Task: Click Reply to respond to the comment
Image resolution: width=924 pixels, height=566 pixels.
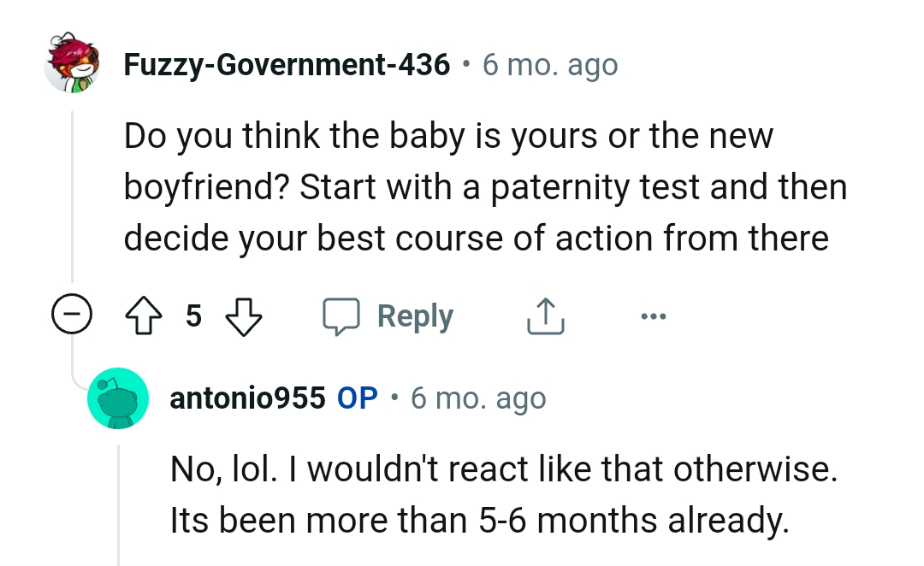Action: point(415,315)
